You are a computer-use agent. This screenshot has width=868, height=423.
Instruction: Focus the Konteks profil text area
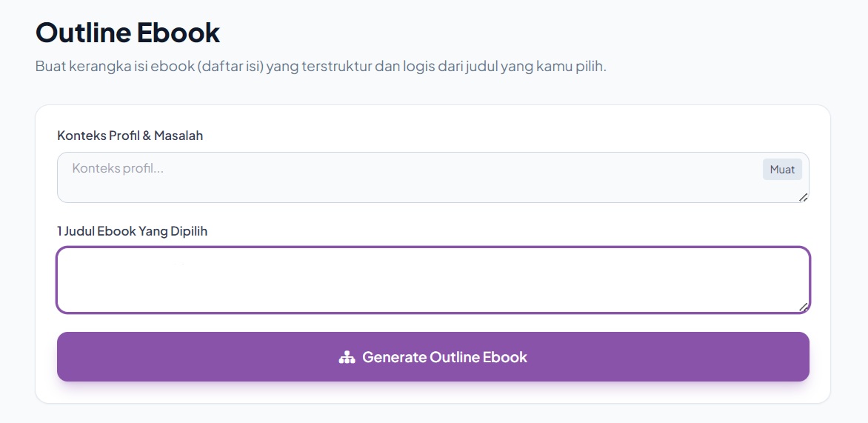tap(433, 177)
